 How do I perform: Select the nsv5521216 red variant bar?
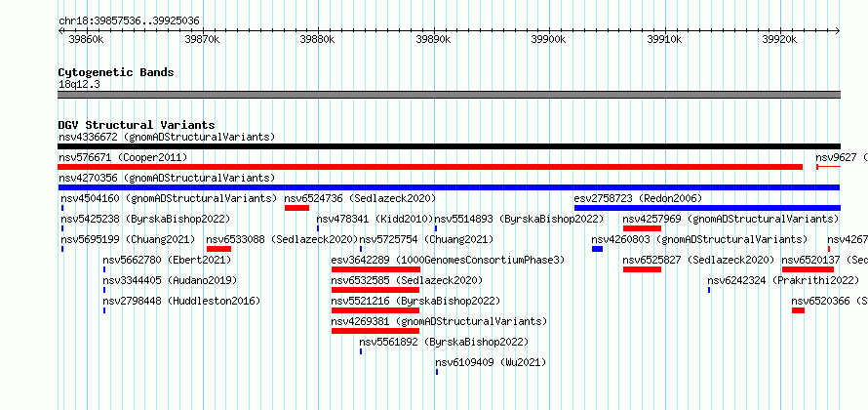375,310
